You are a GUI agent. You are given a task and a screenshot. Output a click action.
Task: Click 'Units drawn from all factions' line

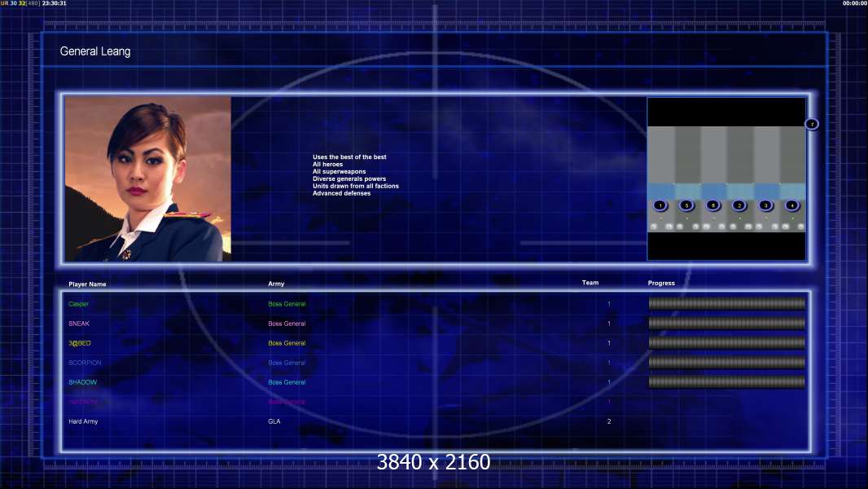pos(355,186)
